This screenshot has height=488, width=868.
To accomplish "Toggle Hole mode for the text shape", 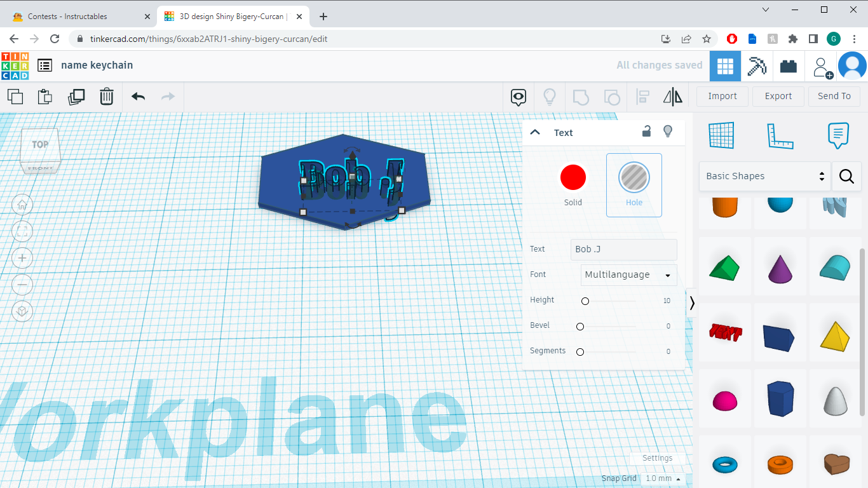I will (x=634, y=177).
